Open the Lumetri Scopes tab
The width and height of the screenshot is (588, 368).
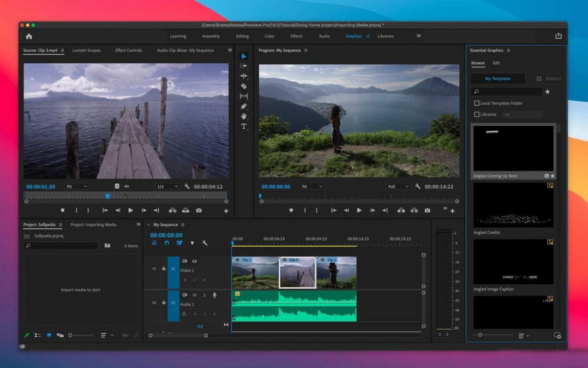(x=86, y=51)
